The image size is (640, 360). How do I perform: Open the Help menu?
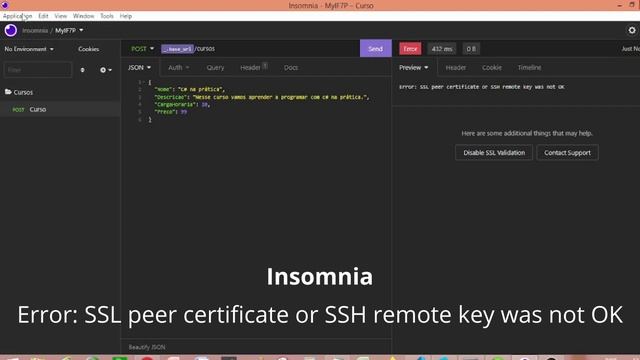coord(126,16)
